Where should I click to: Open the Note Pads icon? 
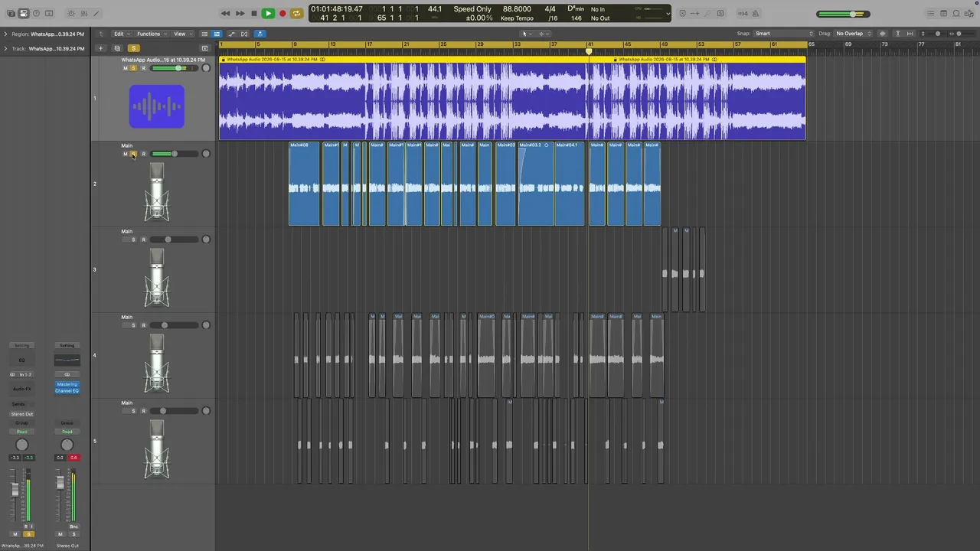click(x=943, y=13)
